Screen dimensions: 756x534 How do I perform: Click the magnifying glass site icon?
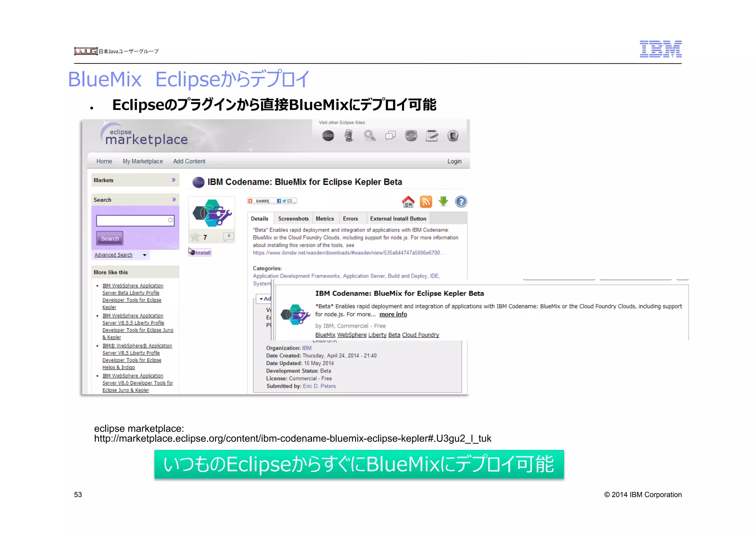[370, 136]
